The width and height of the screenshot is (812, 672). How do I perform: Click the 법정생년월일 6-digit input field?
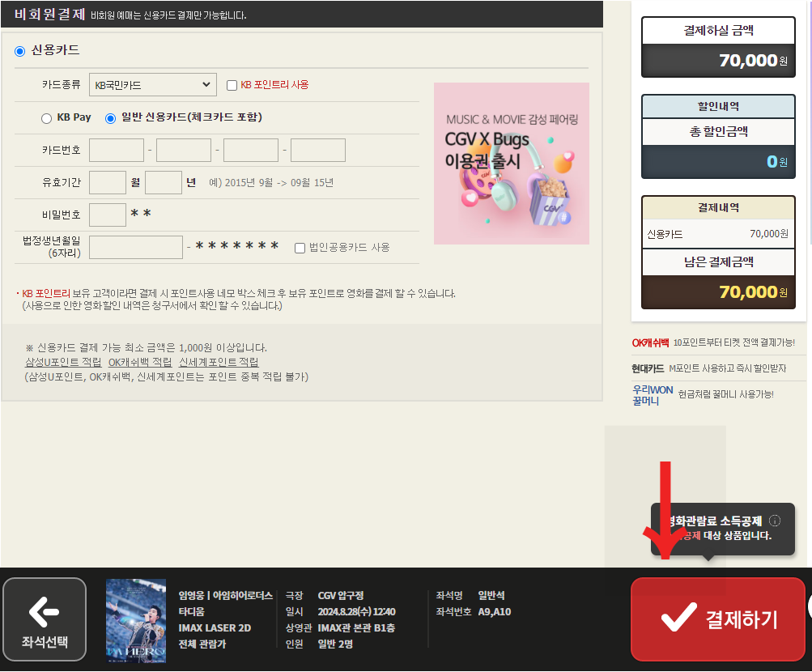(136, 248)
